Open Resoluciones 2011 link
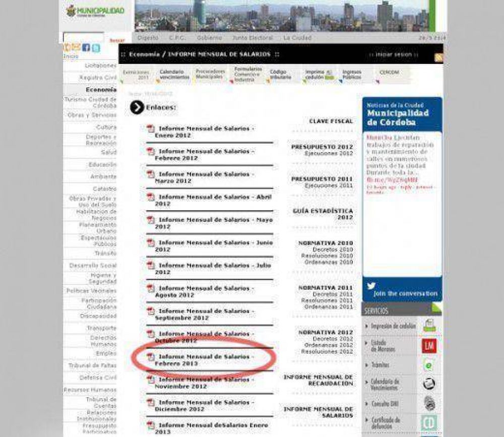The image size is (504, 437). [327, 300]
